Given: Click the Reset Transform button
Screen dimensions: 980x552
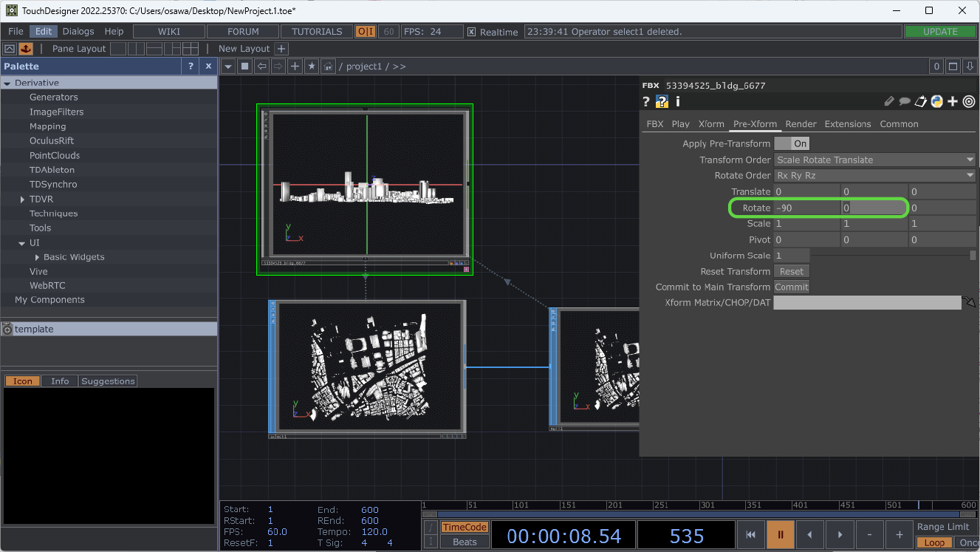Looking at the screenshot, I should [x=792, y=271].
